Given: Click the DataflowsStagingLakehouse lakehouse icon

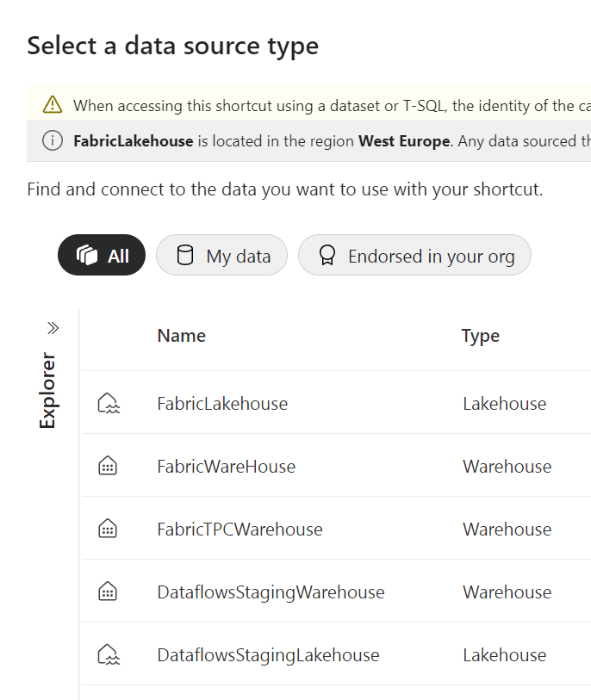Looking at the screenshot, I should tap(108, 654).
